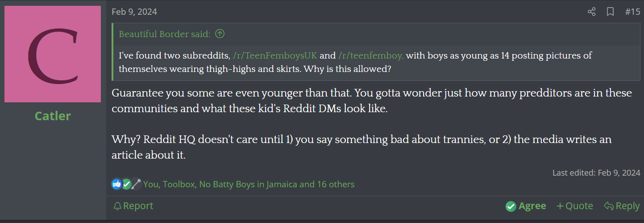View the reactions list showing 16 others
This screenshot has width=644, height=223.
pos(249,184)
